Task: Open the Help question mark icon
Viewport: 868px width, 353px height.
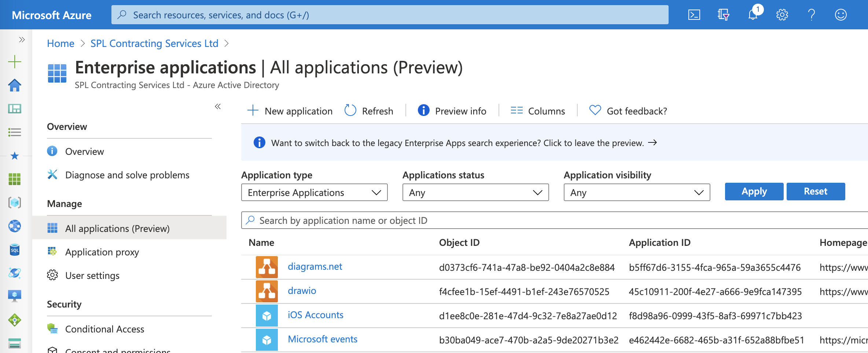Action: 812,15
